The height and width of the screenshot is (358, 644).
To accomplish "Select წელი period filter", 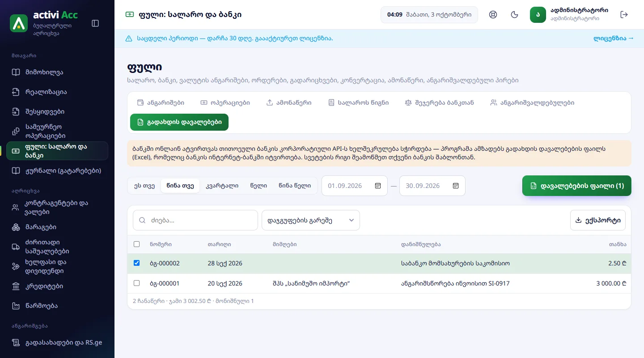I will (258, 186).
